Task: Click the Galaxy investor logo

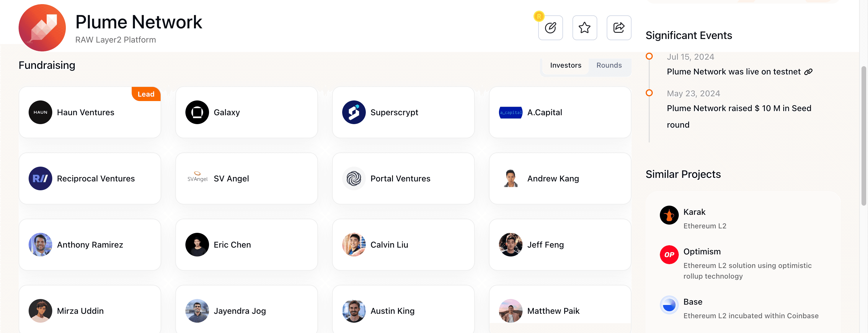Action: [x=197, y=112]
